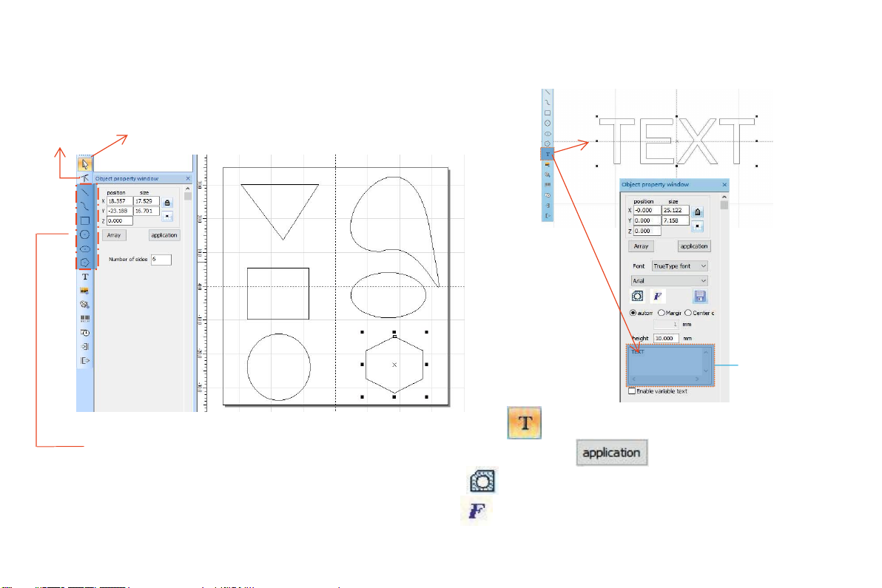Screen dimensions: 882x588
Task: Select the Curve tool beside the polygon properties panel
Action: (x=85, y=206)
